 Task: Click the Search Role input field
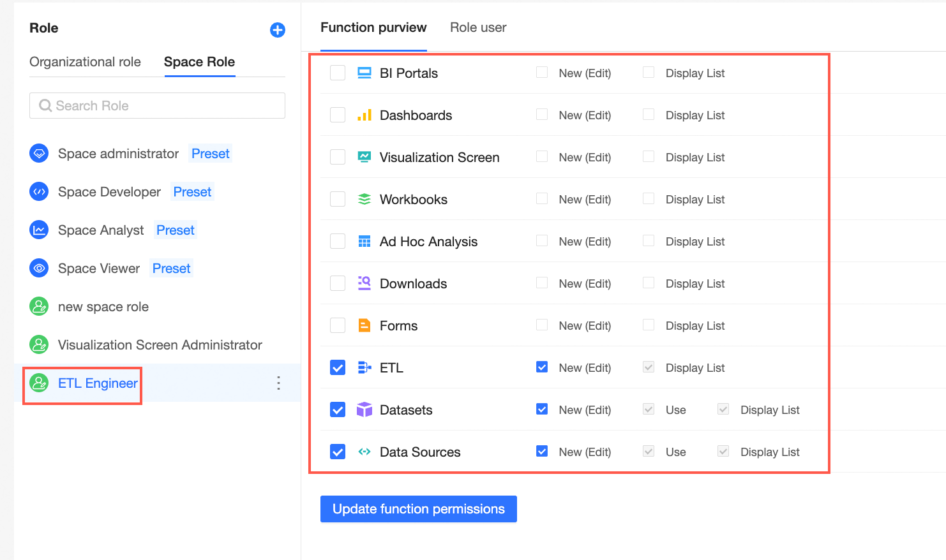pyautogui.click(x=157, y=105)
